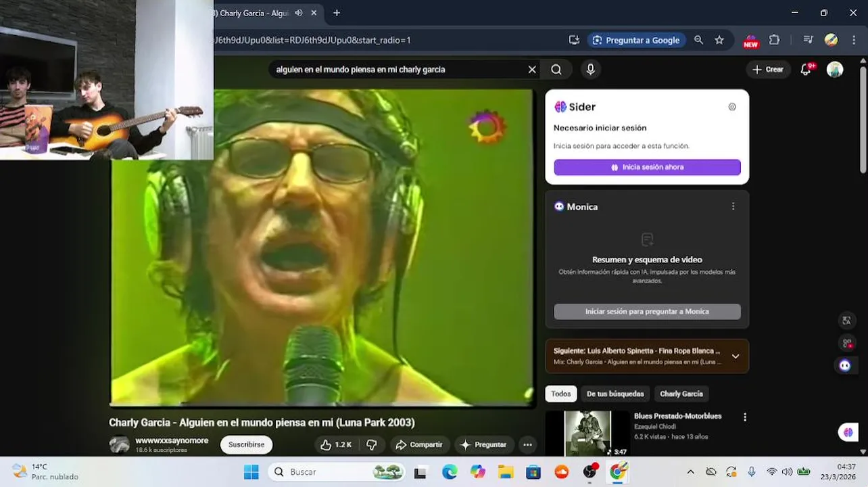This screenshot has width=868, height=487.
Task: Click Inicia sesión ahora in Sider
Action: [x=647, y=167]
